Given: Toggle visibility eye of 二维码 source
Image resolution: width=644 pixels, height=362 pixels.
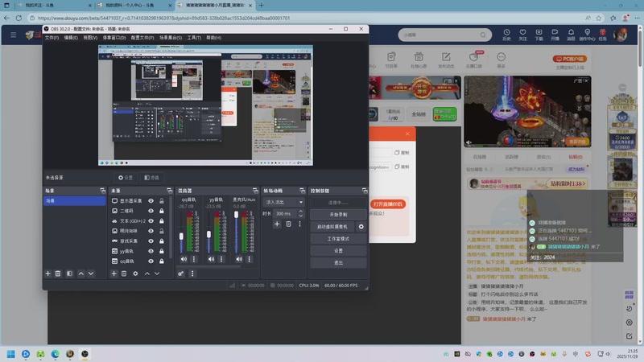Looking at the screenshot, I should 151,211.
